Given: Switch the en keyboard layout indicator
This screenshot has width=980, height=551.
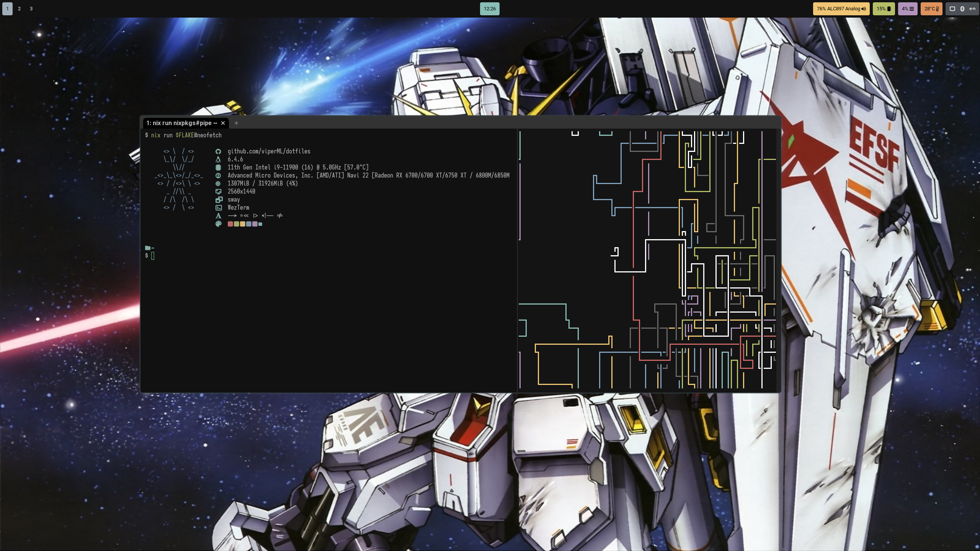Looking at the screenshot, I should pyautogui.click(x=972, y=9).
